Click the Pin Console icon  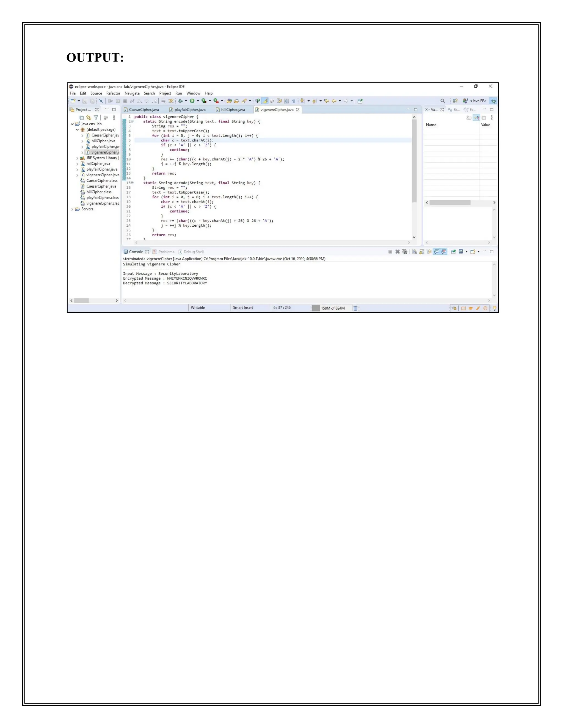click(453, 252)
